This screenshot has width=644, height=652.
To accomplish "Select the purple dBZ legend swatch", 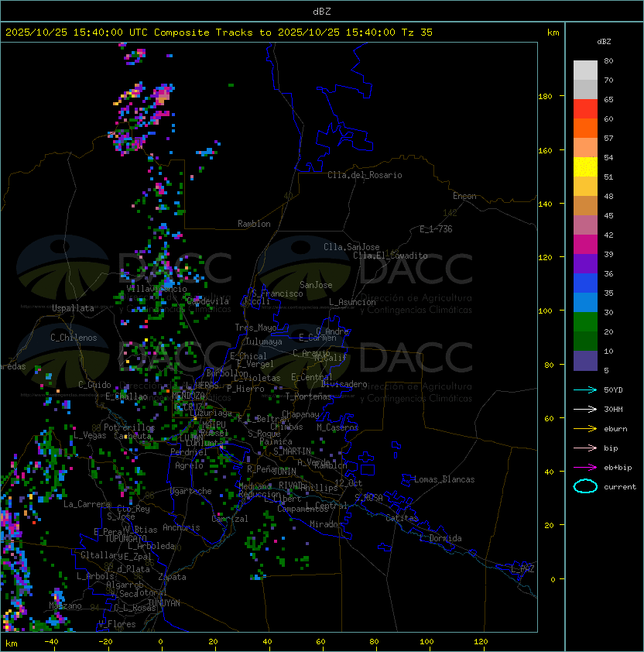I will tap(585, 264).
